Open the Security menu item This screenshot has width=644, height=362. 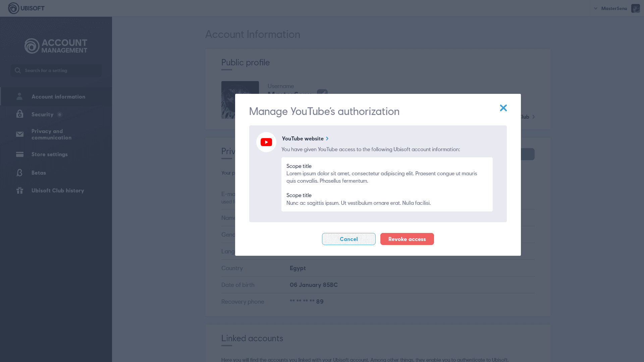42,114
